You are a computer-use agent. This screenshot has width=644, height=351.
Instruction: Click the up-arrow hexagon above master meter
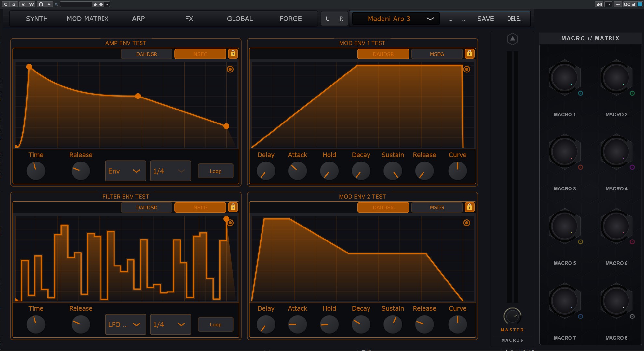tap(512, 39)
